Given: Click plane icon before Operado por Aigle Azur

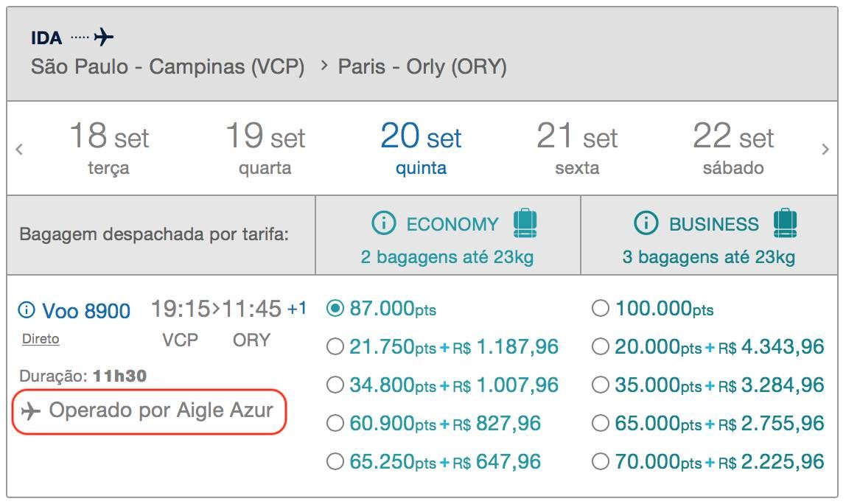Looking at the screenshot, I should (31, 411).
